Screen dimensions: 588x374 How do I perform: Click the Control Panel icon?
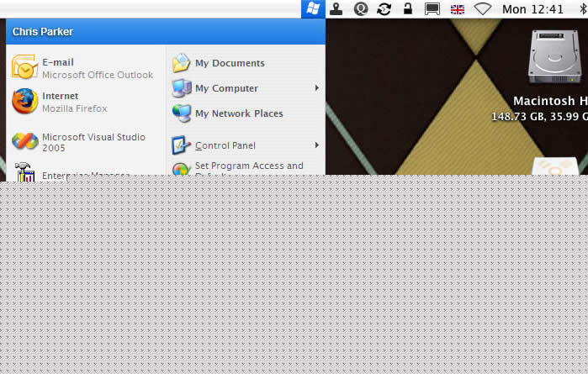point(181,145)
